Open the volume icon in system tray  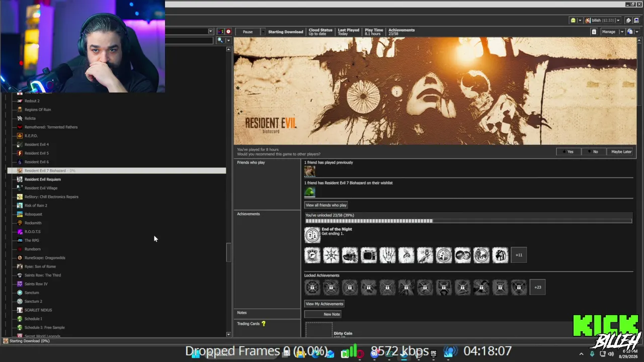pos(611,353)
